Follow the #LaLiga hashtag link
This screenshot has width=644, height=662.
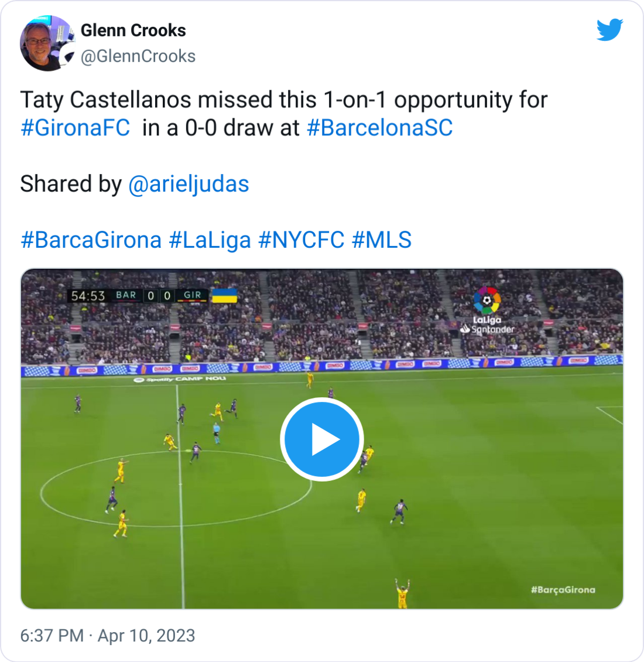210,240
